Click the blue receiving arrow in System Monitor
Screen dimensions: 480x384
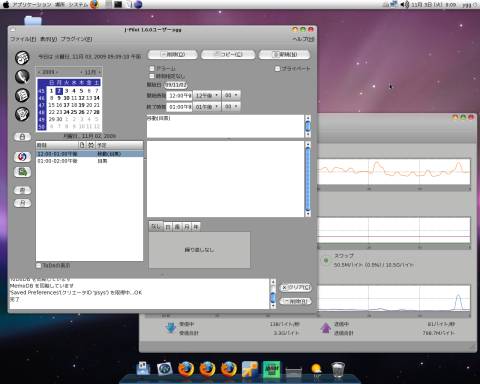[x=171, y=328]
